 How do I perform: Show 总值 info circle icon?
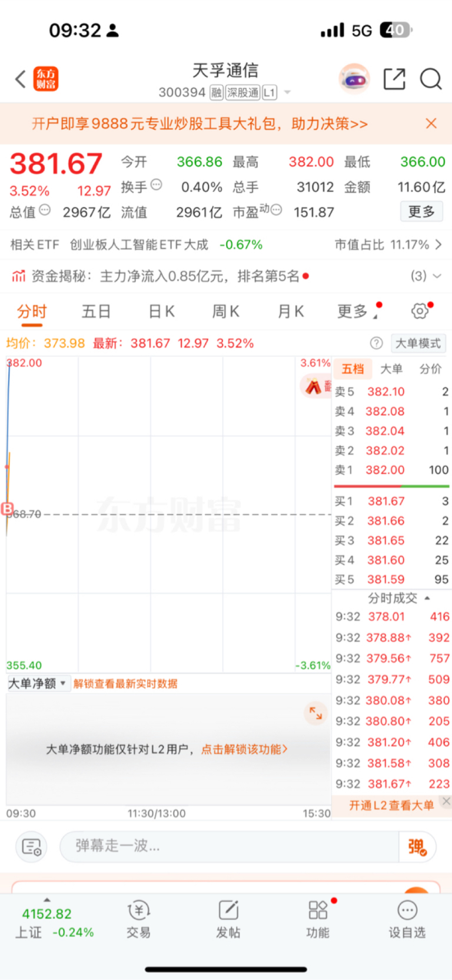click(45, 210)
